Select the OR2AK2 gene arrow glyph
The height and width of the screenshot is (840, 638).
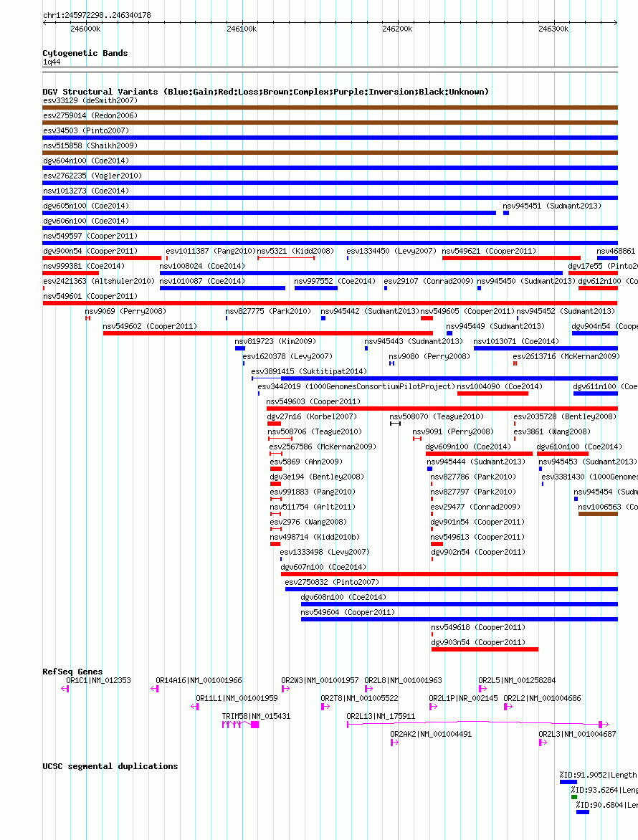point(394,742)
